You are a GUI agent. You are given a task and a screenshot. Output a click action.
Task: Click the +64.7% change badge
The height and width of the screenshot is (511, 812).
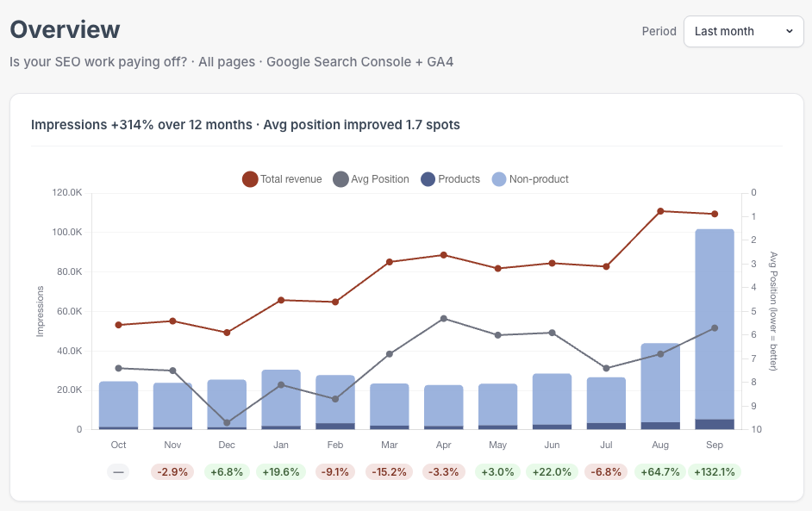pyautogui.click(x=660, y=472)
